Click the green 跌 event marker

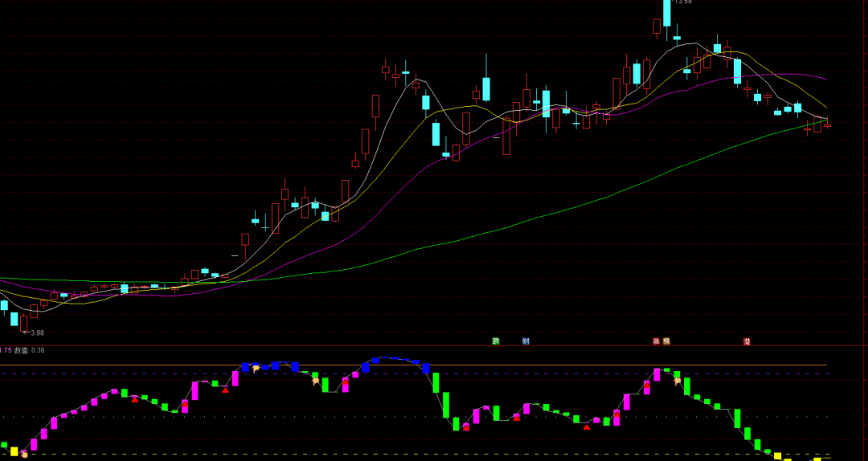[x=495, y=341]
